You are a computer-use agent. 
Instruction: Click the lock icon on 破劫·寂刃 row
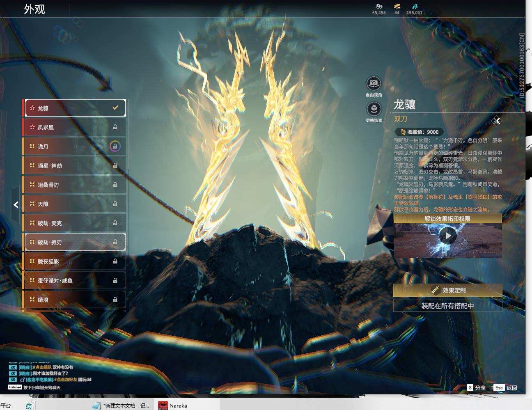[115, 242]
